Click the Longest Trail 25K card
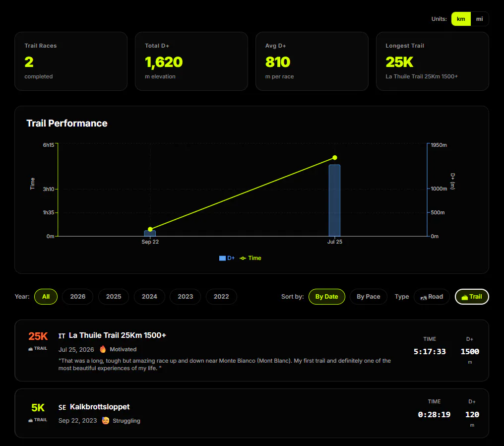504x446 pixels. [433, 61]
